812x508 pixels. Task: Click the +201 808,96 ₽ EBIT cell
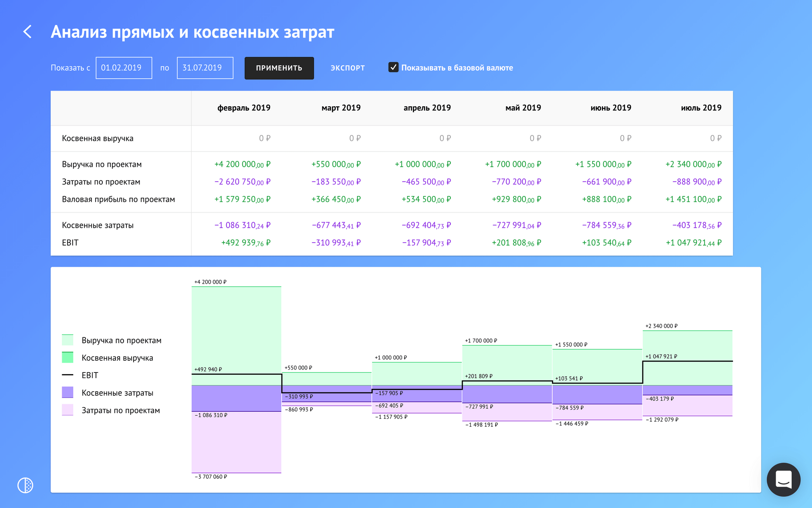(x=516, y=243)
